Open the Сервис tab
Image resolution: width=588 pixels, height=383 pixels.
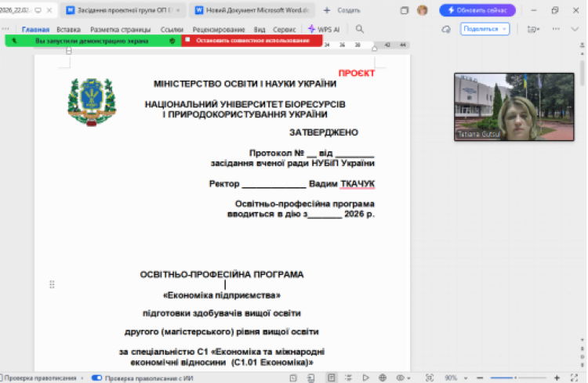tap(285, 29)
